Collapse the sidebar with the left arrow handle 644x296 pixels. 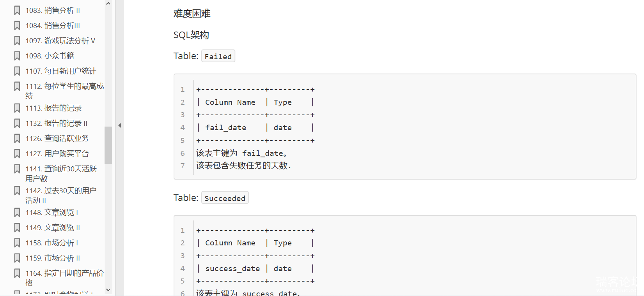pos(120,125)
